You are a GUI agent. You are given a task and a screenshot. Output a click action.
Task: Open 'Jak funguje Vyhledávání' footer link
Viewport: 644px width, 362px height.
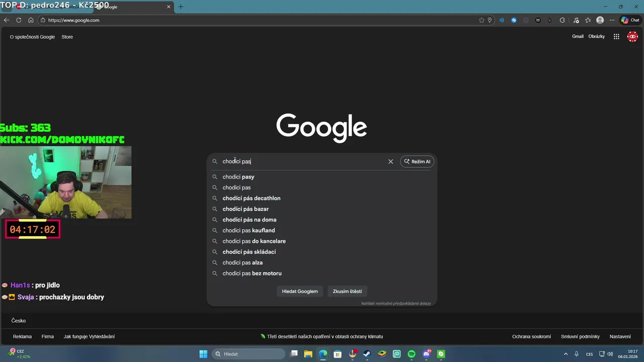pos(89,336)
